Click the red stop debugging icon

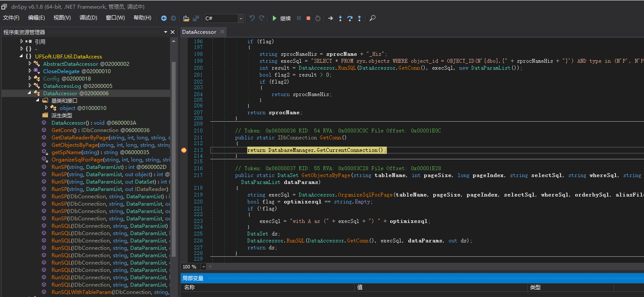coord(308,18)
